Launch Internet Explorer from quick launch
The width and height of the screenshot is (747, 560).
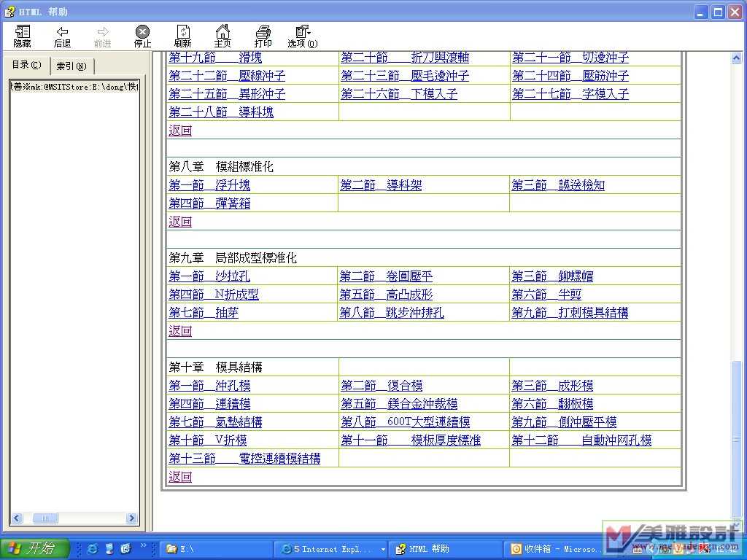93,549
